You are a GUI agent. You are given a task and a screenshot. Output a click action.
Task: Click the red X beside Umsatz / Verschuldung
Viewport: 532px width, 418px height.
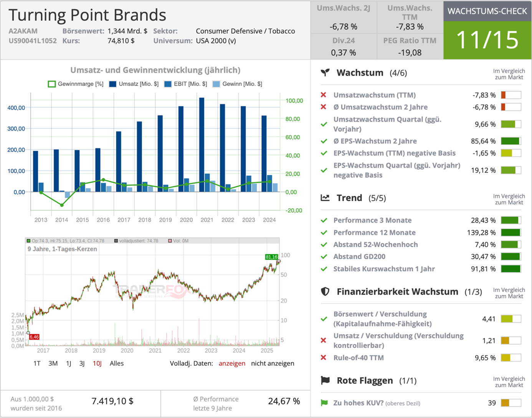tap(324, 340)
